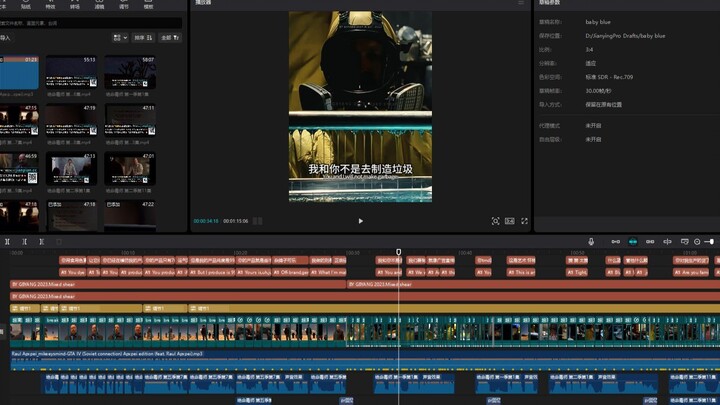Image resolution: width=720 pixels, height=405 pixels.
Task: Select the Raul Apxpei GTA IV mp3 audio track
Action: coord(365,360)
